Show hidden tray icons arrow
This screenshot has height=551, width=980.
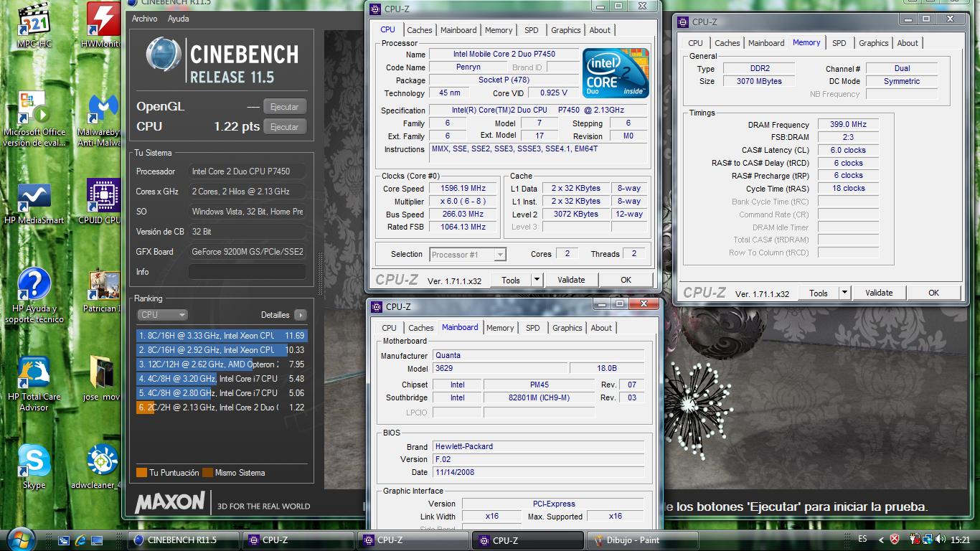[882, 540]
